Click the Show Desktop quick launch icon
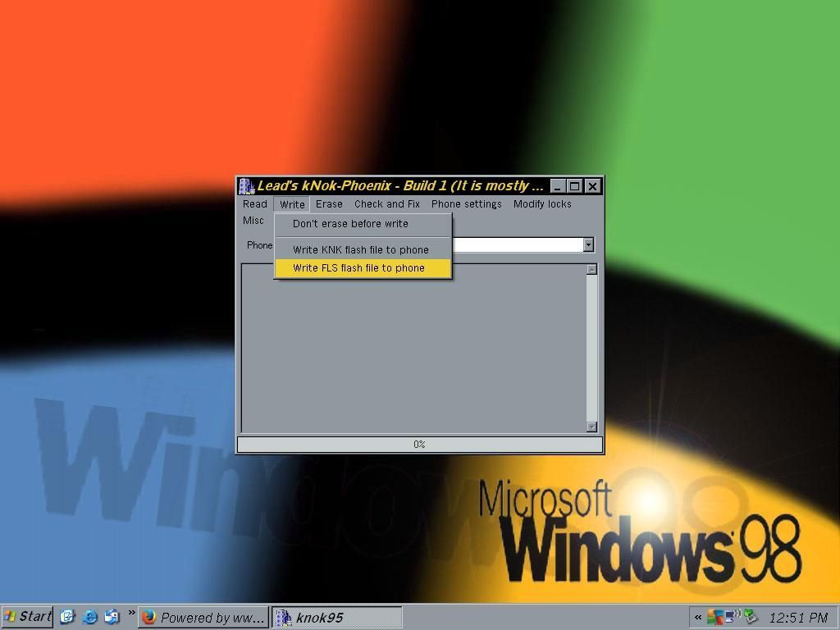This screenshot has height=630, width=840. point(67,617)
